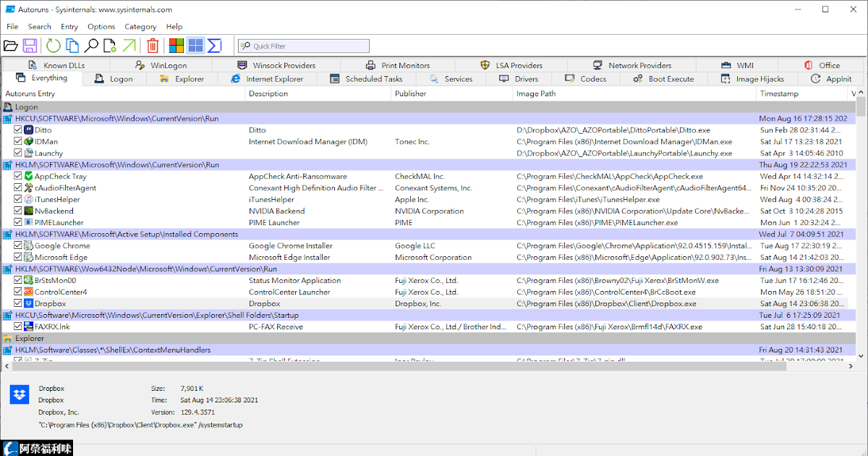The width and height of the screenshot is (868, 456).
Task: Switch to the Known DLLs tab
Action: click(56, 65)
